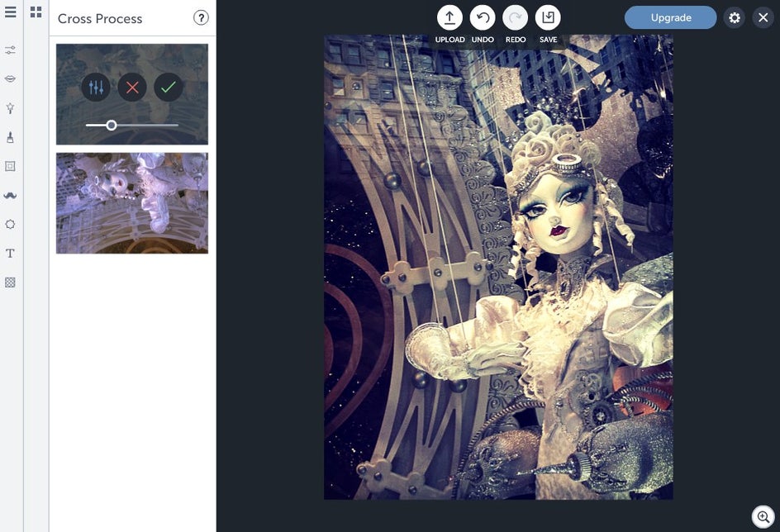
Task: Open Cross Process help
Action: pyautogui.click(x=201, y=18)
